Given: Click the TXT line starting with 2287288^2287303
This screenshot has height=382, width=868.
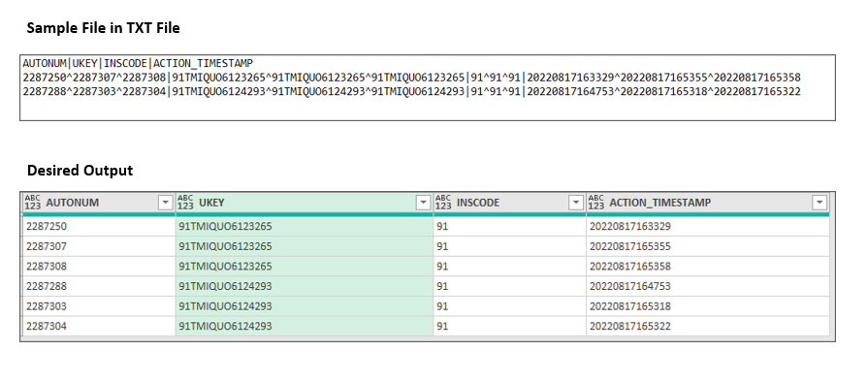Looking at the screenshot, I should pos(411,92).
